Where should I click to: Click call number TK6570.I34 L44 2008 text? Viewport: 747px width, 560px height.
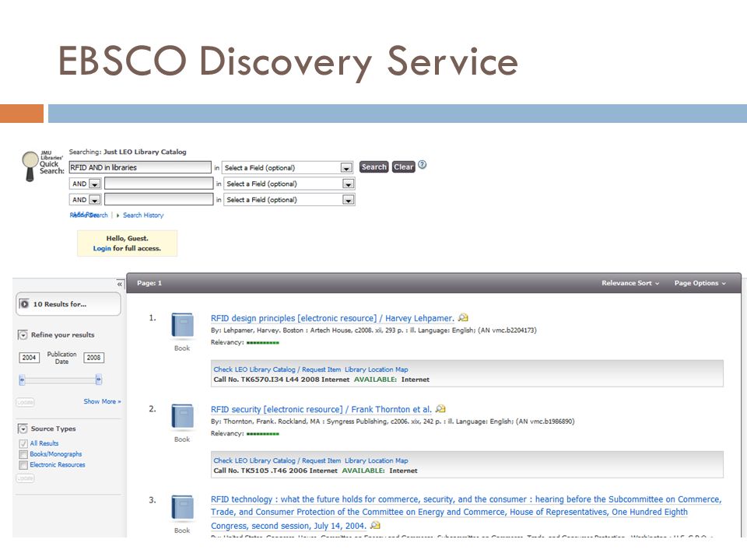pyautogui.click(x=281, y=380)
